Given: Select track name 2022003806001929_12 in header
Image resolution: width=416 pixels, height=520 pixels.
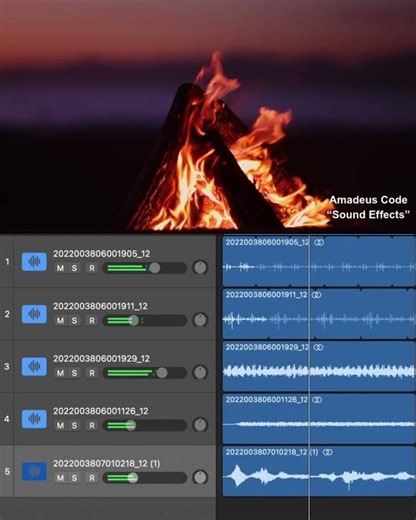Looking at the screenshot, I should 102,359.
